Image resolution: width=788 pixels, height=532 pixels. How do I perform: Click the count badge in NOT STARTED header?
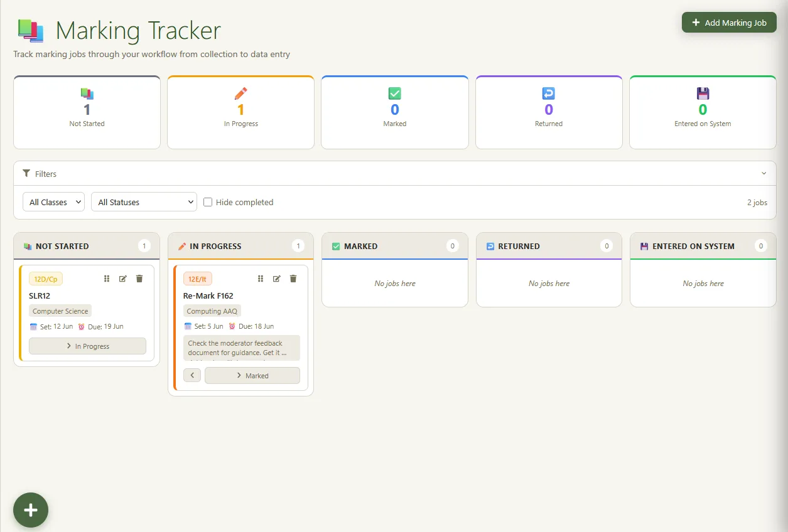pyautogui.click(x=144, y=246)
